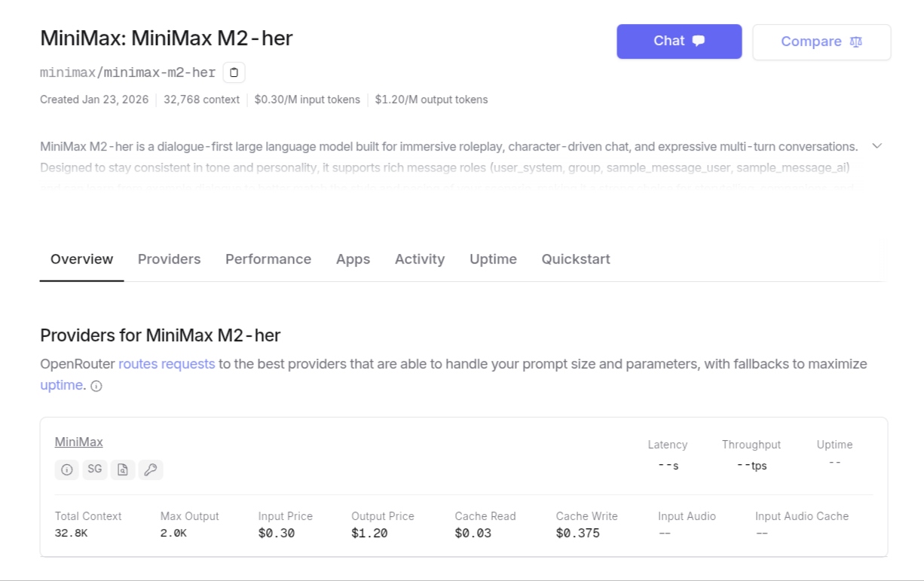This screenshot has height=581, width=924.
Task: Click the Max Output value 2.0K
Action: click(x=173, y=534)
